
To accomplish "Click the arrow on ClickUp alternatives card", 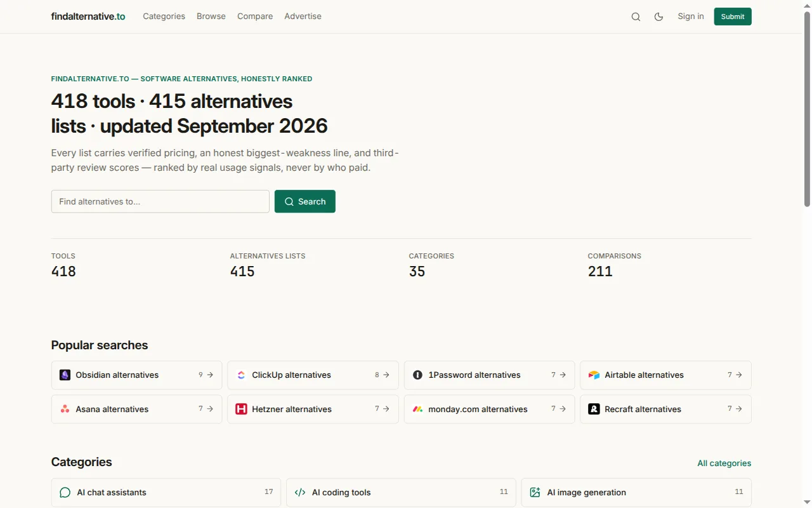I will [386, 375].
